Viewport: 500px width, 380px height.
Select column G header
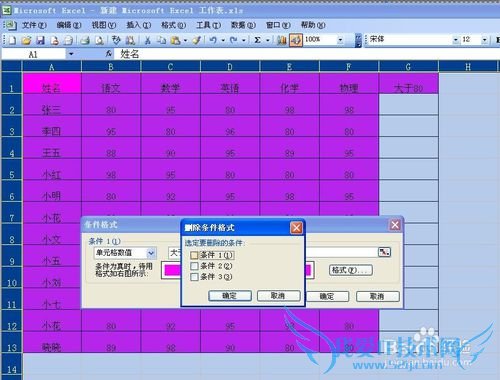(408, 67)
